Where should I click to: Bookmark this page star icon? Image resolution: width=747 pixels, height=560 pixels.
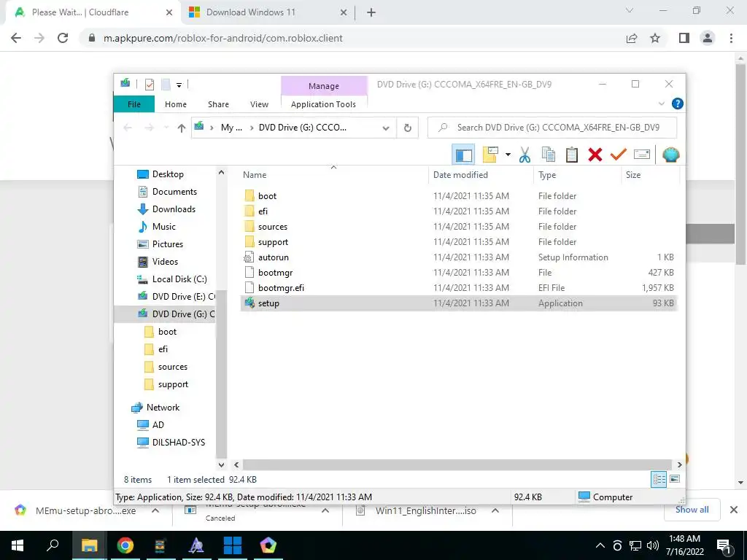tap(655, 38)
